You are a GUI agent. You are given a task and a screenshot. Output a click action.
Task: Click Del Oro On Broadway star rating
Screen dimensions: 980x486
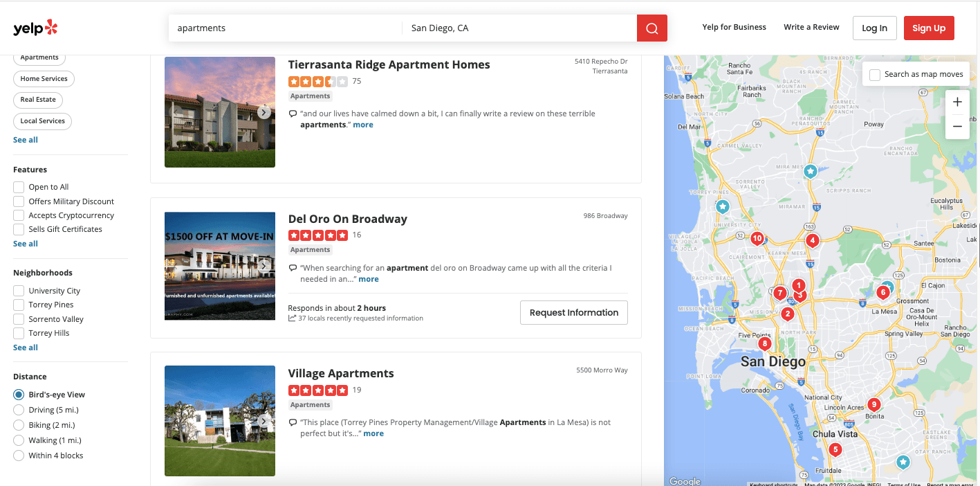[318, 235]
